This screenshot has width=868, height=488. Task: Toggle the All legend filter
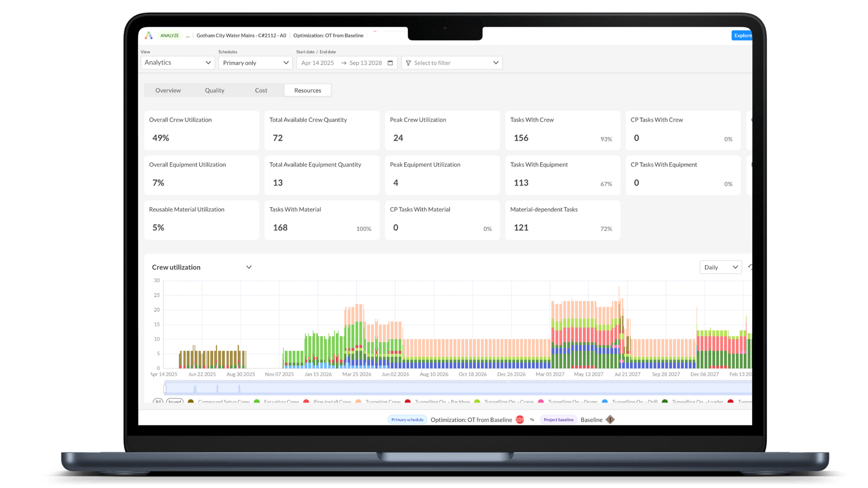pyautogui.click(x=158, y=402)
